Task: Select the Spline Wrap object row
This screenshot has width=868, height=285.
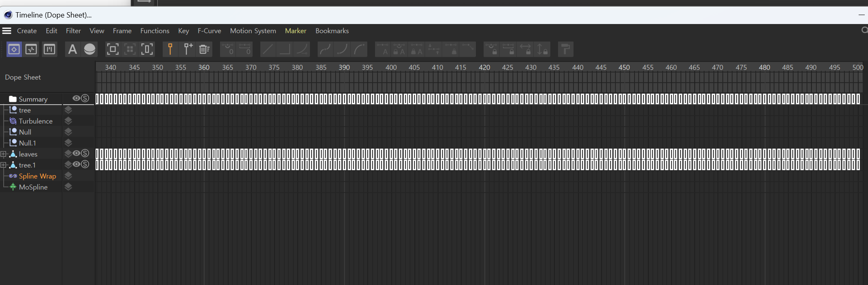Action: coord(31,176)
